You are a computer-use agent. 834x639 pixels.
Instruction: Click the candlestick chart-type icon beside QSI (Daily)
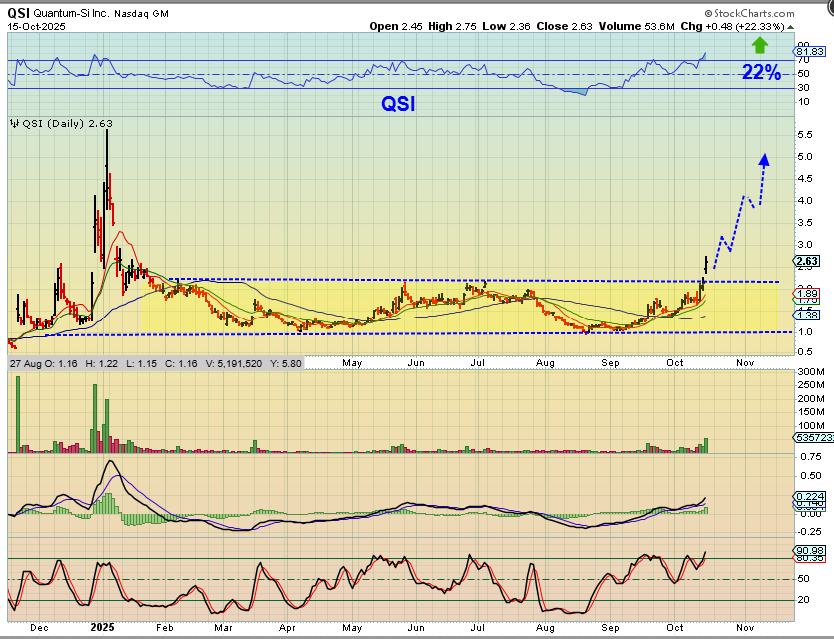click(x=14, y=123)
